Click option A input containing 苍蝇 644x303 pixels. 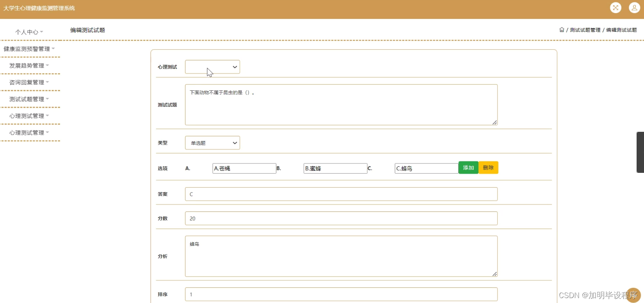(x=244, y=168)
